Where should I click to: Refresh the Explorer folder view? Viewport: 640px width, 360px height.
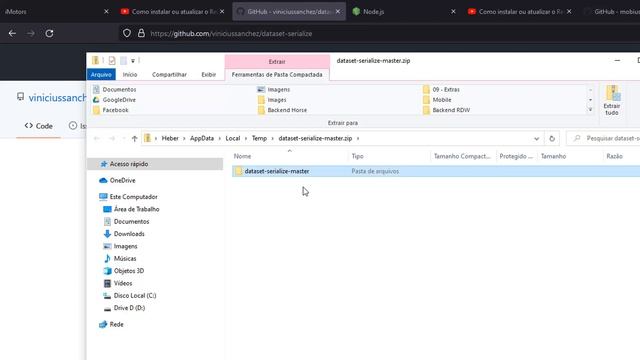pyautogui.click(x=552, y=139)
